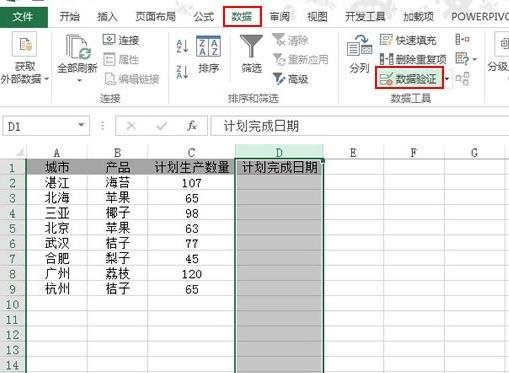Click cell containing 杭州

[x=57, y=289]
